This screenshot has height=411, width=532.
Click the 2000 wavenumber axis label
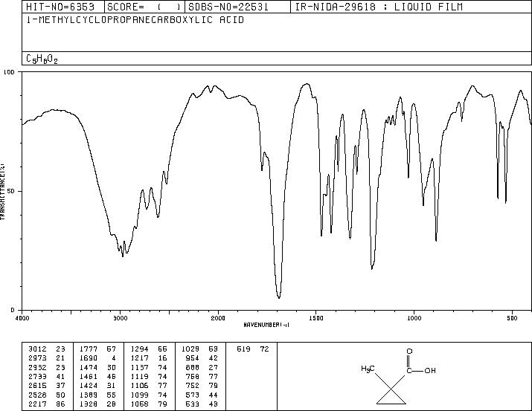point(218,318)
